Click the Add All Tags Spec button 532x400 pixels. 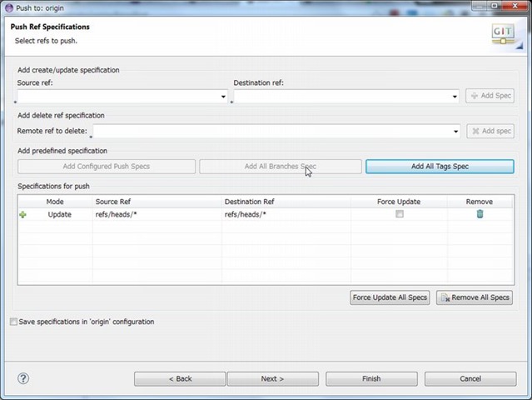(x=440, y=167)
